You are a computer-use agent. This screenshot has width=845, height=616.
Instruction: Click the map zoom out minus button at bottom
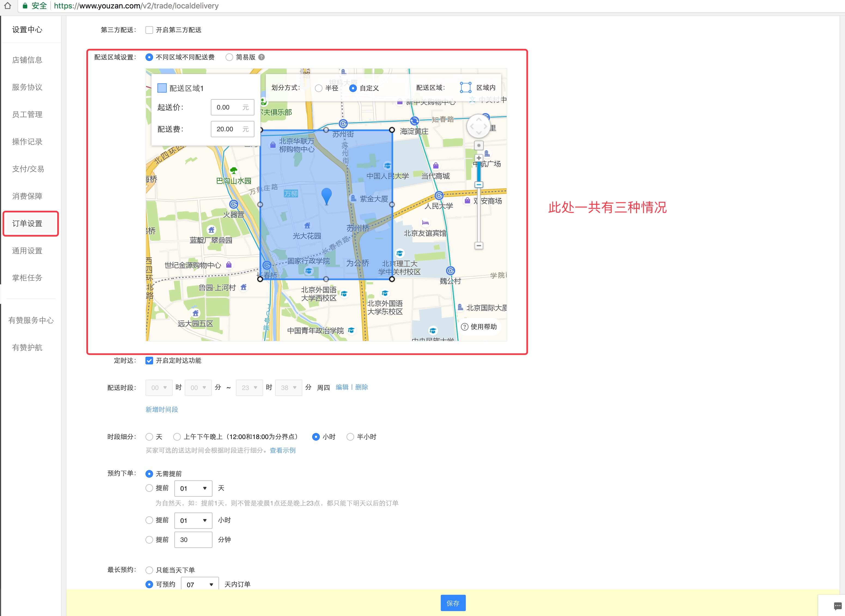click(479, 245)
